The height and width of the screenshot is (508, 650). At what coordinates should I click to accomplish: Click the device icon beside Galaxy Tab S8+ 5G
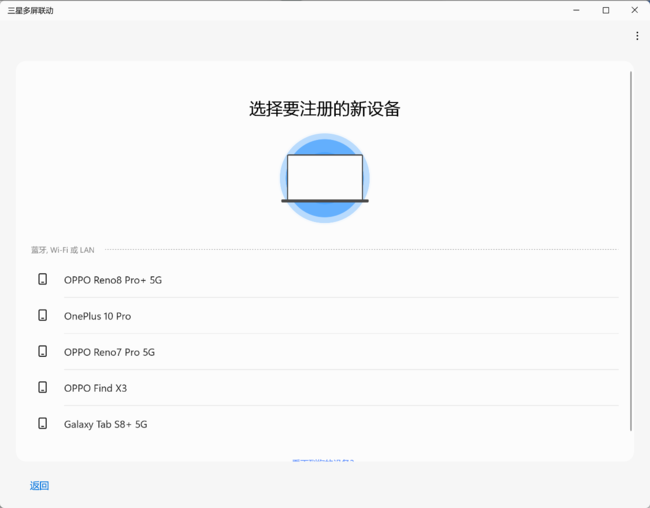pos(42,424)
